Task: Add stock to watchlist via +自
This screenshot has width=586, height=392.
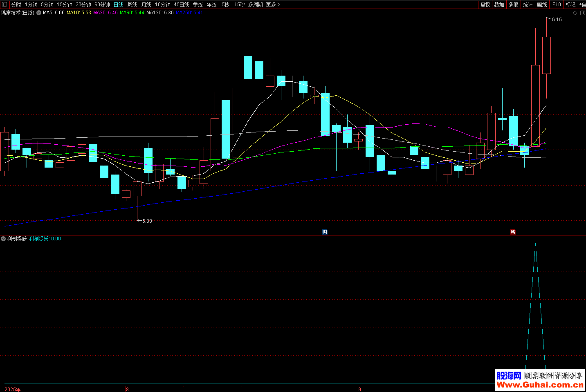Action: (582, 4)
